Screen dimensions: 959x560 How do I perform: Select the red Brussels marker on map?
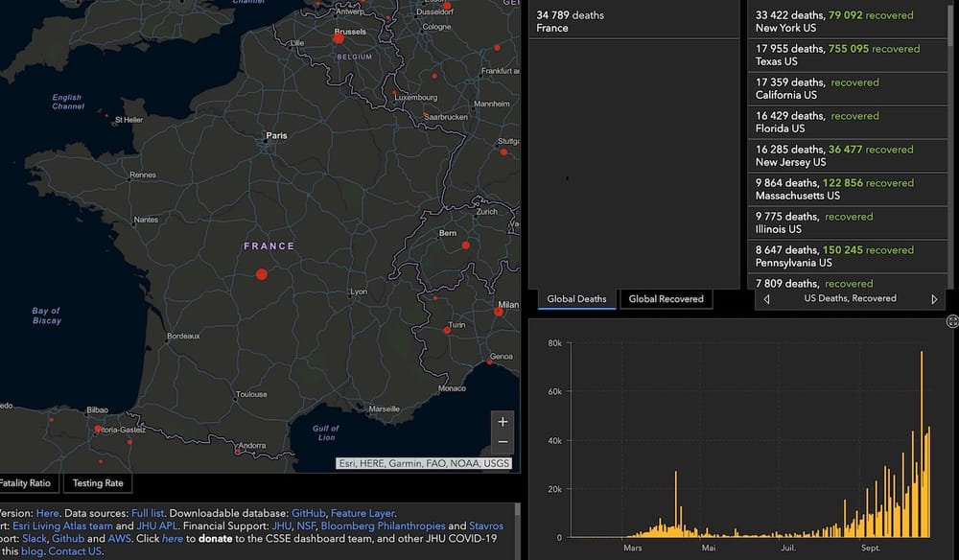(x=339, y=38)
